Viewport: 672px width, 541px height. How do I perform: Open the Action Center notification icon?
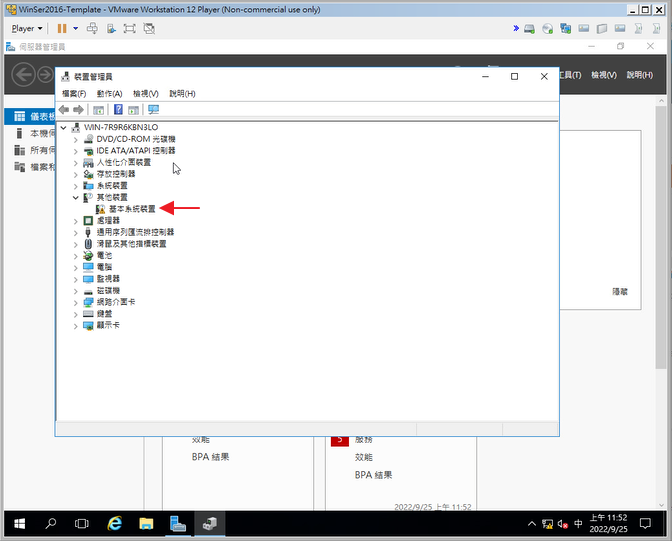(x=645, y=523)
